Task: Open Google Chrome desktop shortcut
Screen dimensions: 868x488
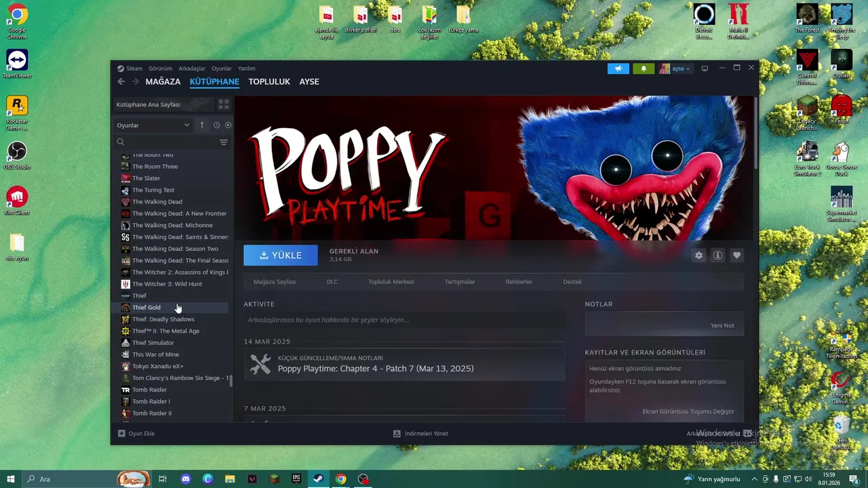Action: pyautogui.click(x=17, y=22)
